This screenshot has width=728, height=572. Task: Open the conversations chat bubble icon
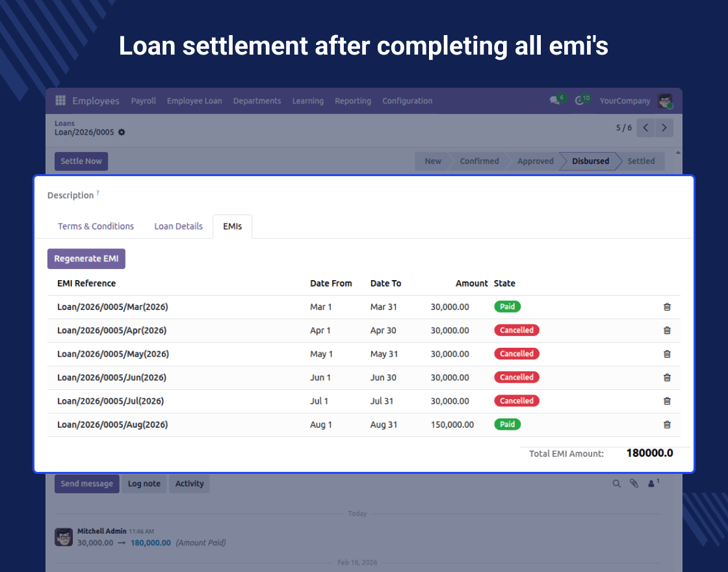tap(554, 100)
